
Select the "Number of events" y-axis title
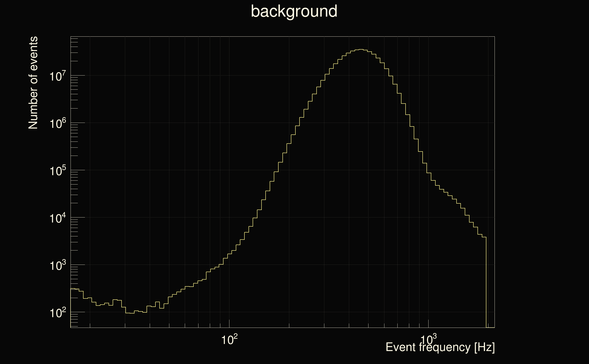tap(33, 83)
